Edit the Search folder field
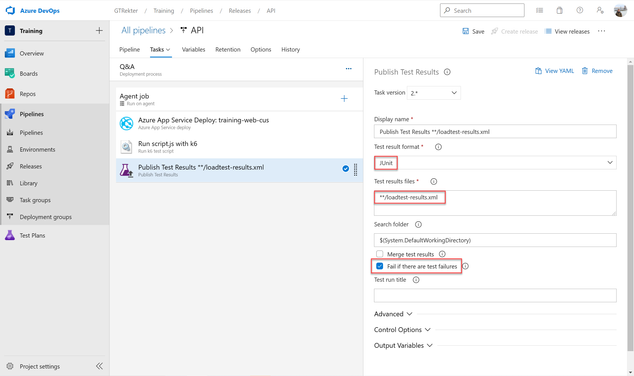The width and height of the screenshot is (634, 376). [495, 240]
